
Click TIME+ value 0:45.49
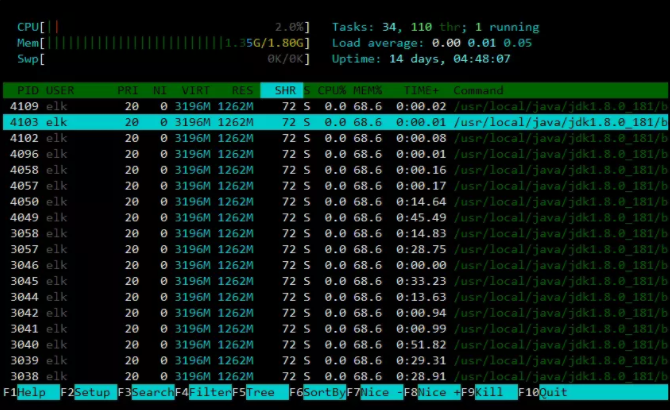pos(421,217)
